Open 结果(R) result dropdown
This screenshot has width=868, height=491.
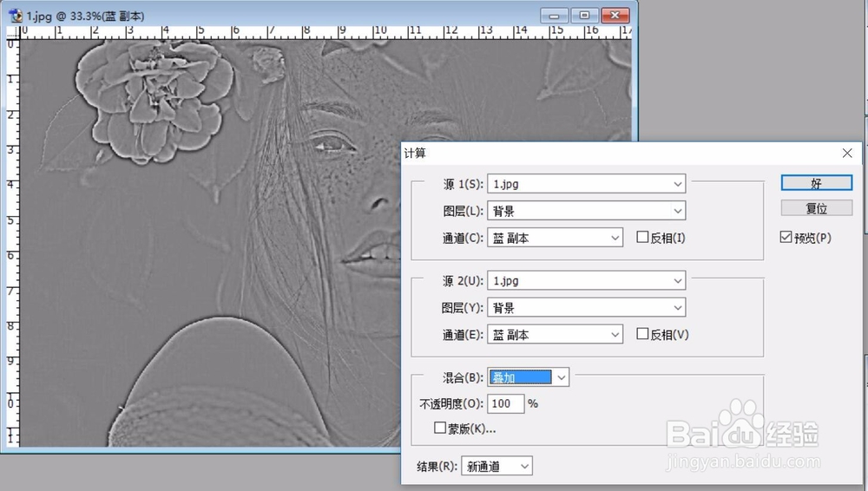496,466
